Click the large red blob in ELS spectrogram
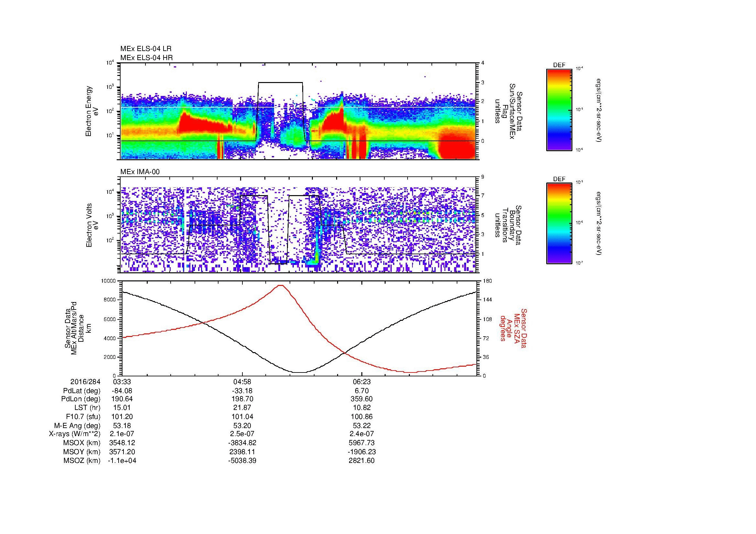Image resolution: width=756 pixels, height=534 pixels. click(x=458, y=145)
